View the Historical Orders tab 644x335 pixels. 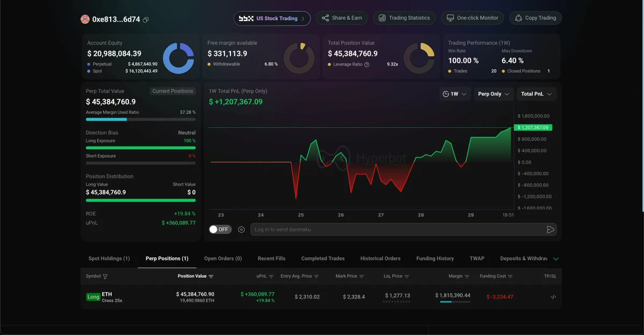[x=380, y=258]
